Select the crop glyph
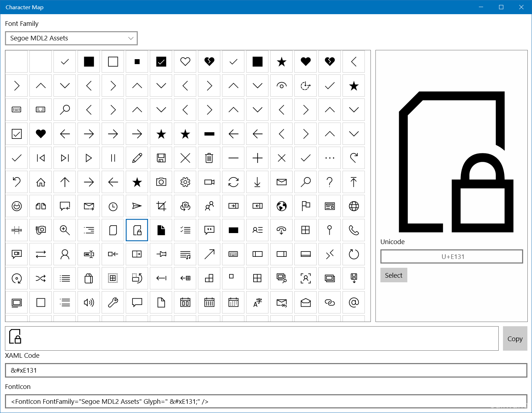The width and height of the screenshot is (532, 413). click(x=161, y=206)
